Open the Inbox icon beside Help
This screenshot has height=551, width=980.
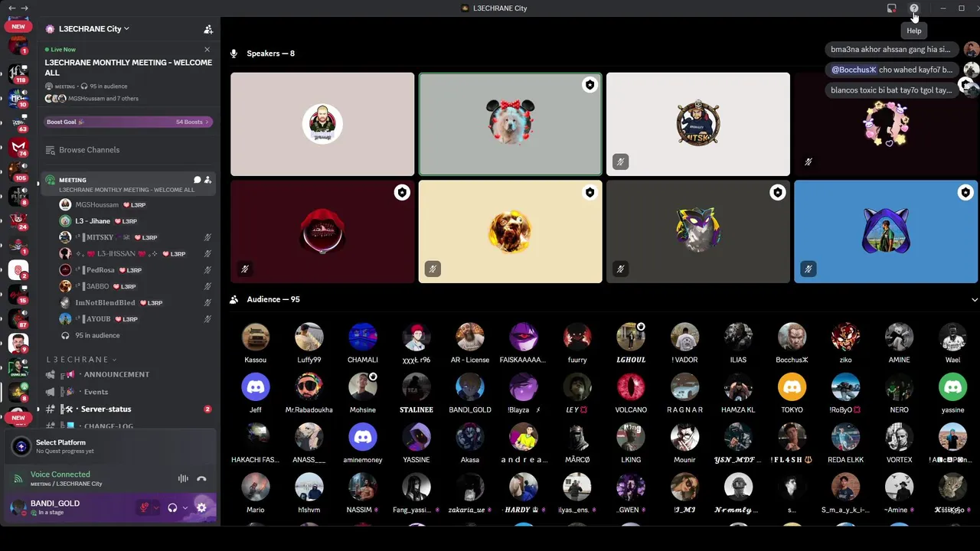click(x=891, y=8)
